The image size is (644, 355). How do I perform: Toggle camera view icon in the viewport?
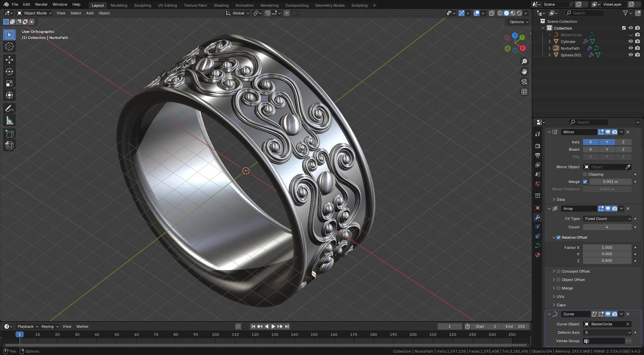(x=524, y=82)
